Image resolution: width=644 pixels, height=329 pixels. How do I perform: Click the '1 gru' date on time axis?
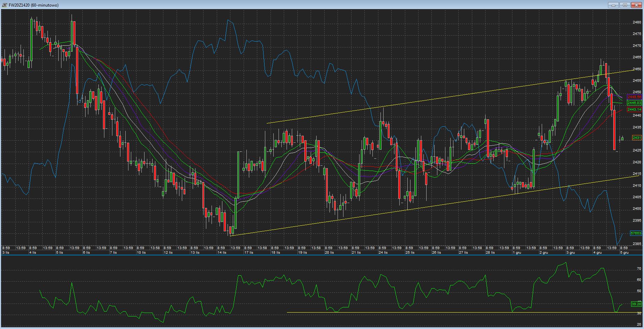coord(517,252)
